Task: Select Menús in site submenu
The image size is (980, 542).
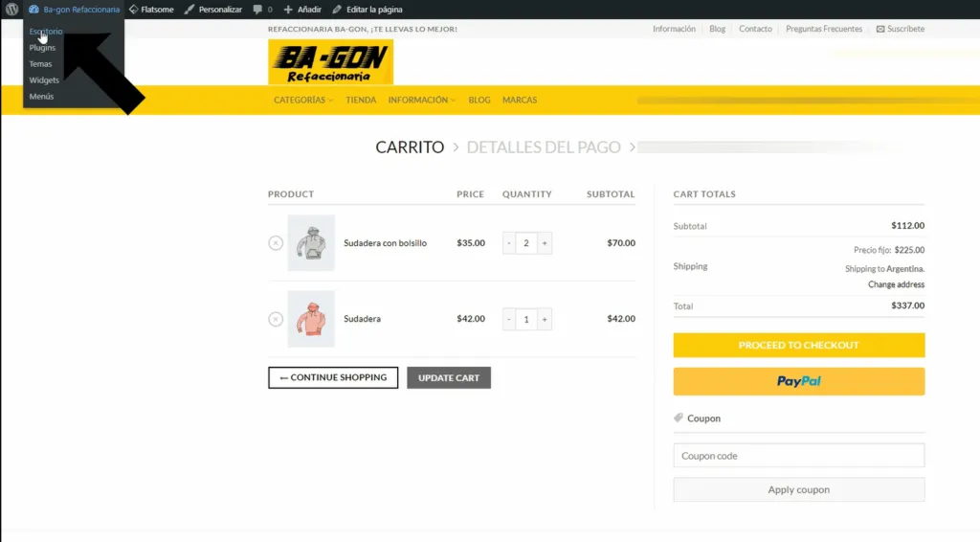Action: pyautogui.click(x=41, y=97)
